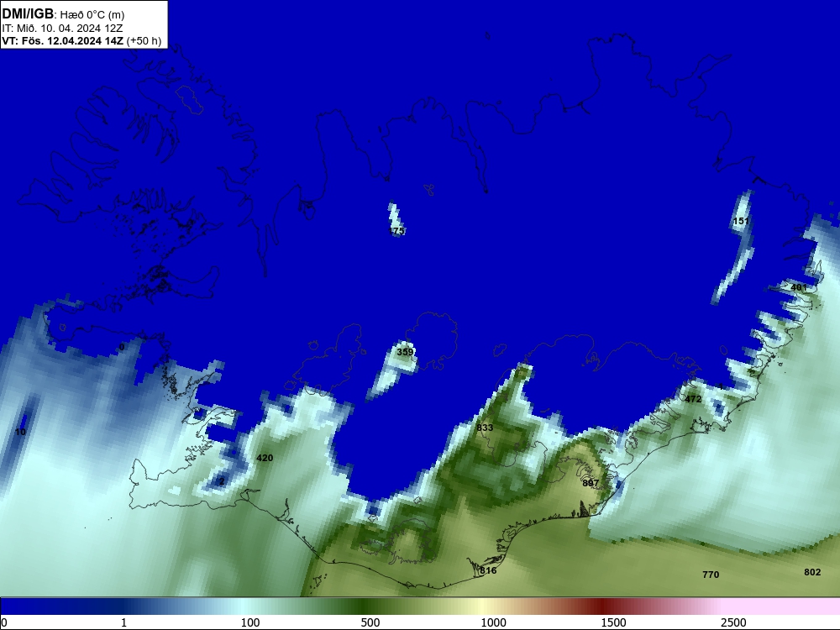Click the legend label 2500
Viewport: 840px width, 630px height.
[733, 622]
